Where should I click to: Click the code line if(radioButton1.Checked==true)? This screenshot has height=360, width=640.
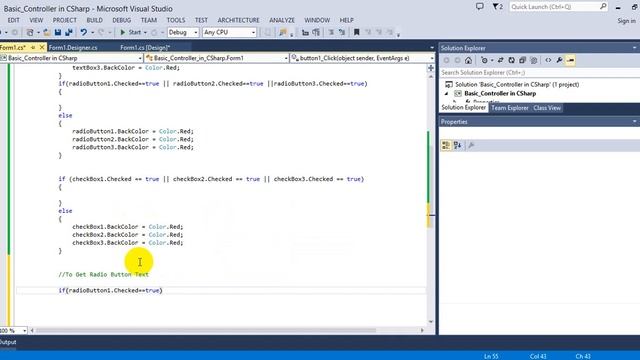pos(110,290)
